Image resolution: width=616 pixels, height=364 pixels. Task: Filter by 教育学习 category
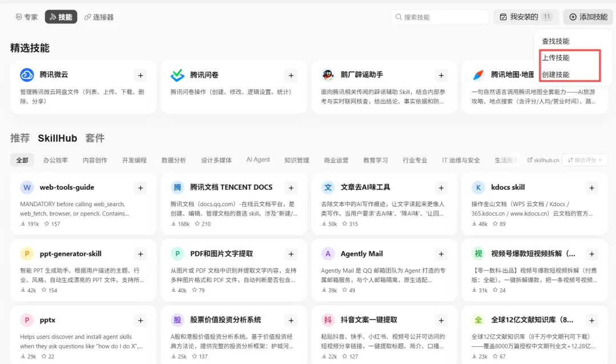pyautogui.click(x=375, y=160)
